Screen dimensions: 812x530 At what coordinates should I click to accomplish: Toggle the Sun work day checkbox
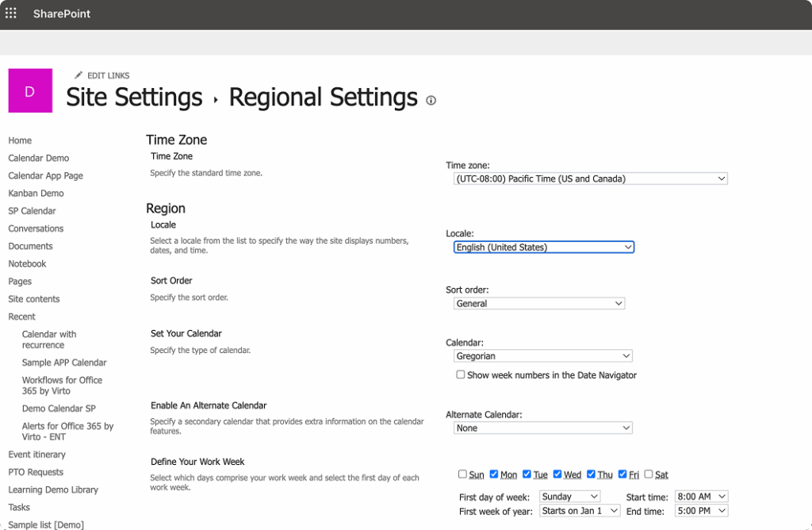tap(462, 474)
